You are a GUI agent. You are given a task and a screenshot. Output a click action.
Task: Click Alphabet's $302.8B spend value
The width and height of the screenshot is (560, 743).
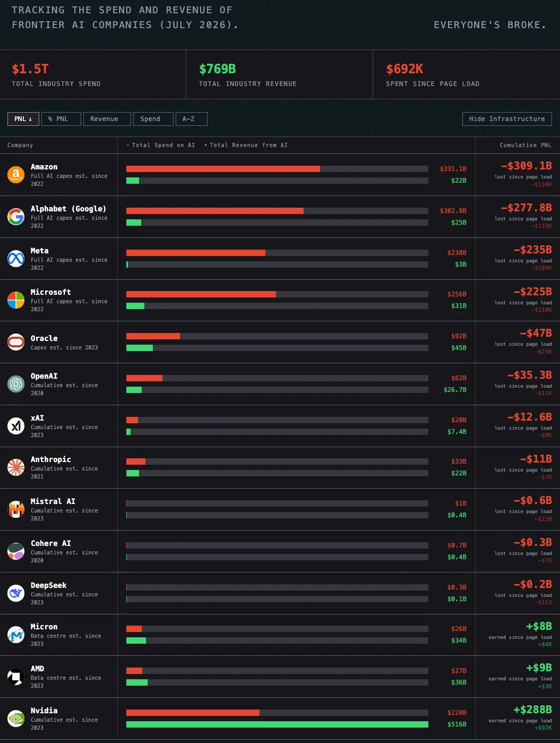[453, 211]
